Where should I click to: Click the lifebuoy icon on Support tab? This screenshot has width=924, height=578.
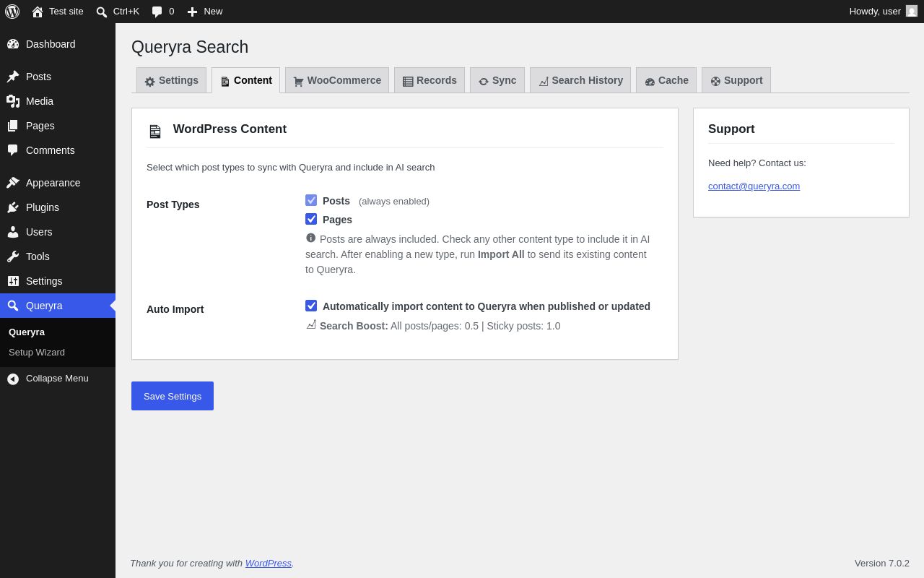pos(715,82)
